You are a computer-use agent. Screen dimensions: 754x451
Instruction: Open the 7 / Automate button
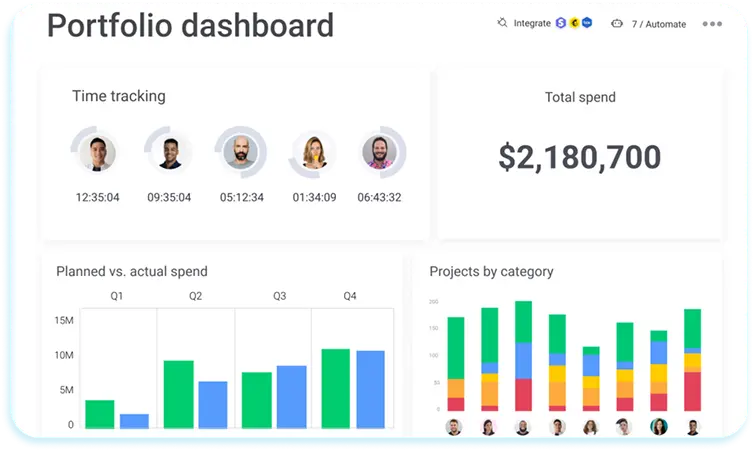tap(656, 23)
